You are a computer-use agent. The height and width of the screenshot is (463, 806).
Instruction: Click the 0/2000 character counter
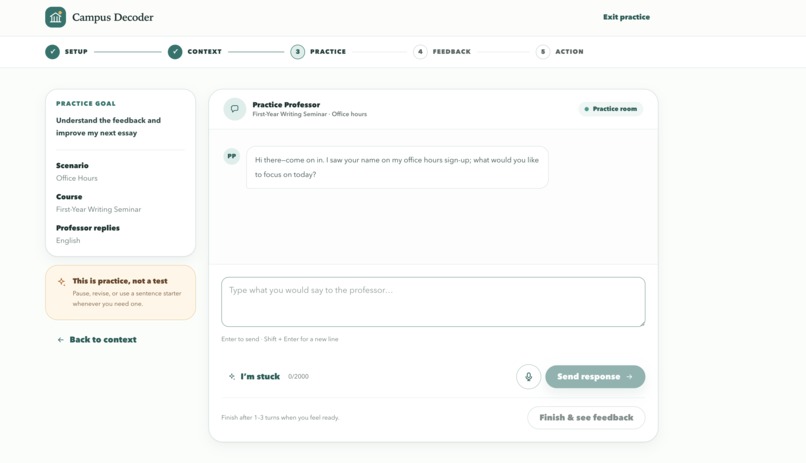pyautogui.click(x=298, y=377)
